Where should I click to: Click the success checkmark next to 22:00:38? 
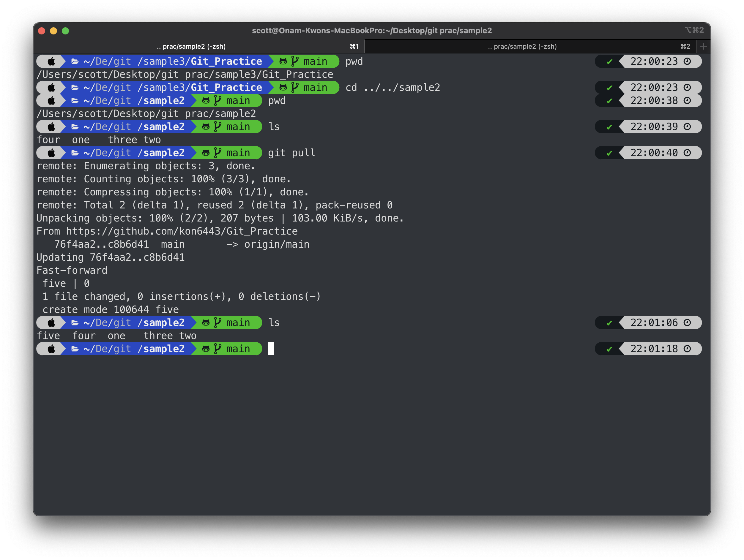(x=609, y=100)
